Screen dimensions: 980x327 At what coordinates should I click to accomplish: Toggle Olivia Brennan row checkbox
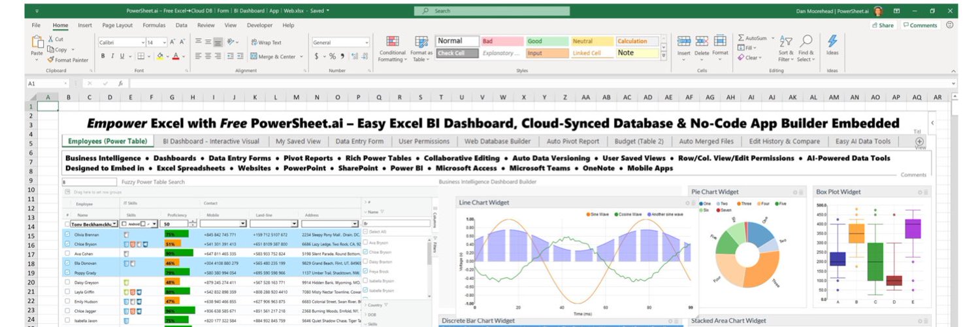coord(67,234)
